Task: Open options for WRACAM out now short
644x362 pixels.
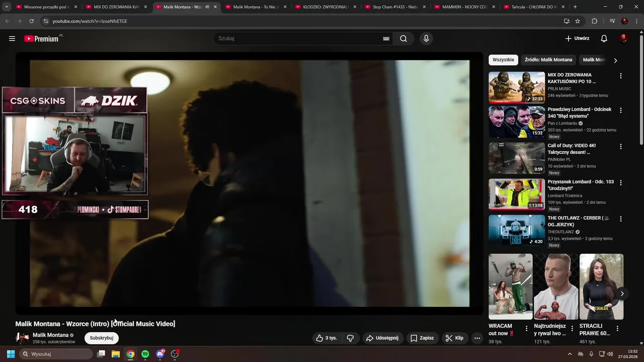Action: [x=527, y=328]
